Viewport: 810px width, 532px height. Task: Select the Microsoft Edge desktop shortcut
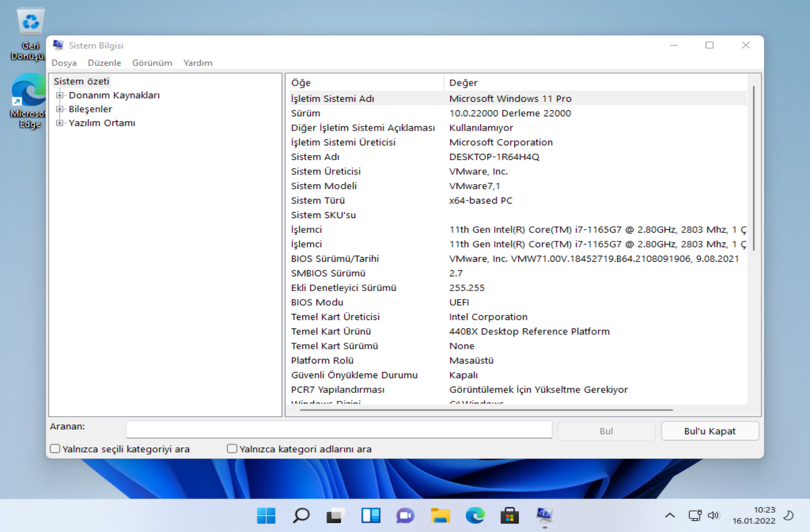(28, 101)
